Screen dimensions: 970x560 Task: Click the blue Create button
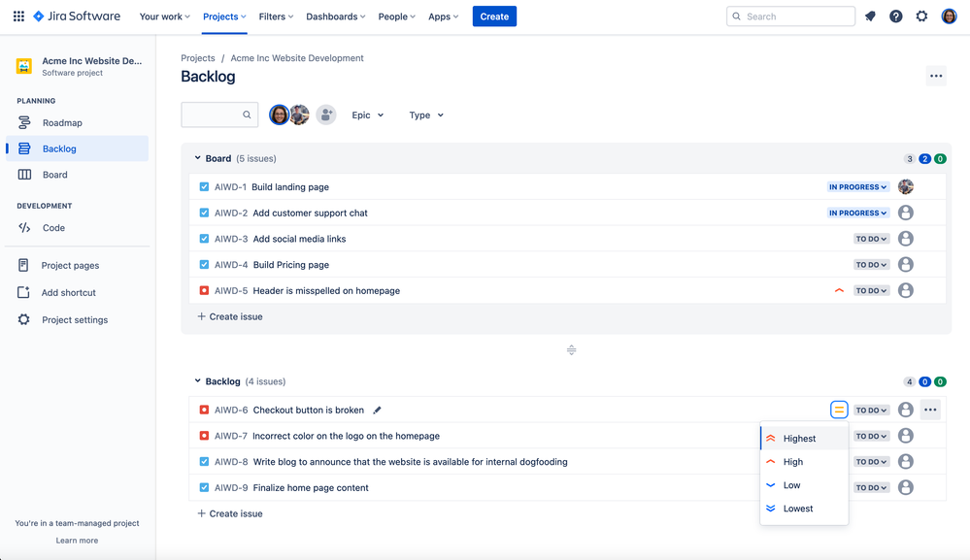pos(494,16)
